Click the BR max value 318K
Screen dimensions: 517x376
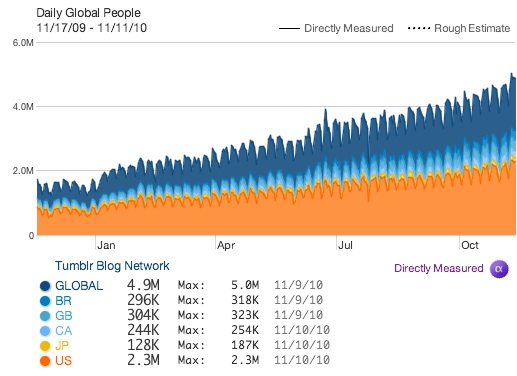click(245, 300)
